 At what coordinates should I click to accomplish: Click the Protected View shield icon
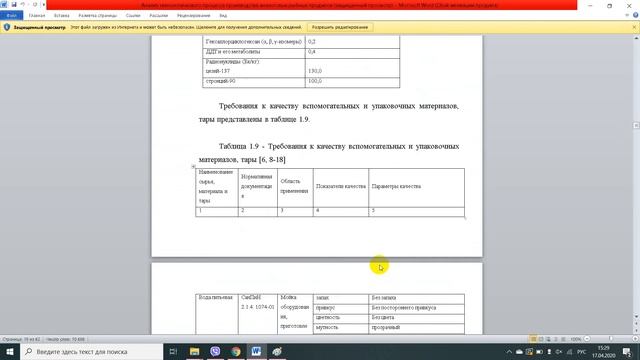pos(7,27)
